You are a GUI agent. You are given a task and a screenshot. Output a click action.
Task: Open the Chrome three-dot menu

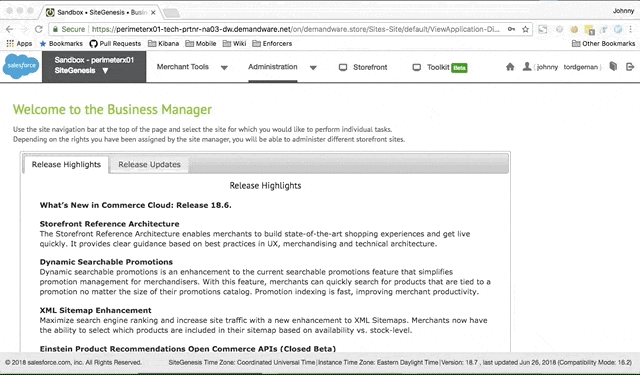pos(631,29)
